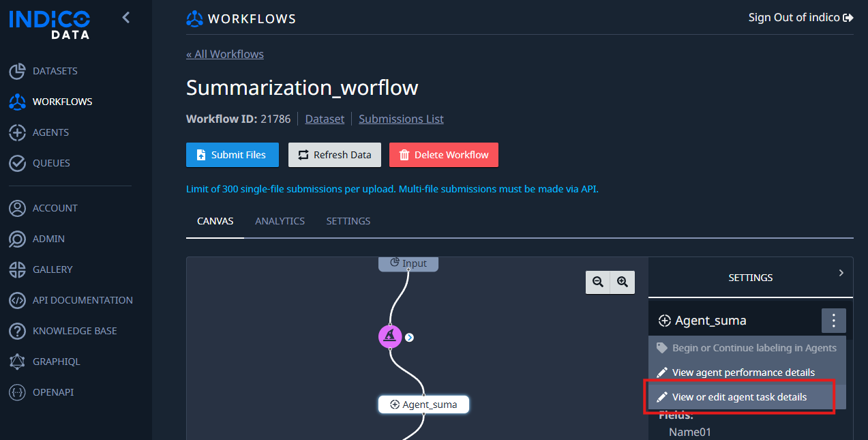The height and width of the screenshot is (440, 868).
Task: Zoom out the workflow canvas
Action: pos(598,282)
